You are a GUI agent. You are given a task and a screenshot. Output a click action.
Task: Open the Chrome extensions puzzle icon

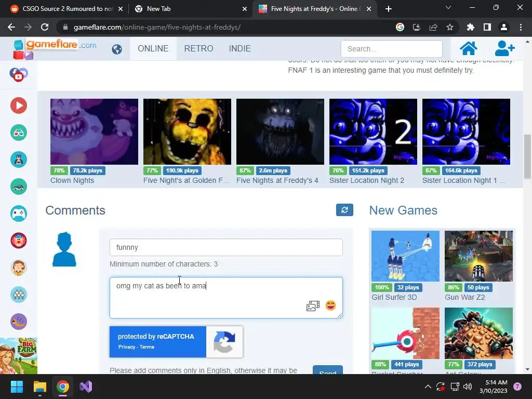(x=470, y=27)
